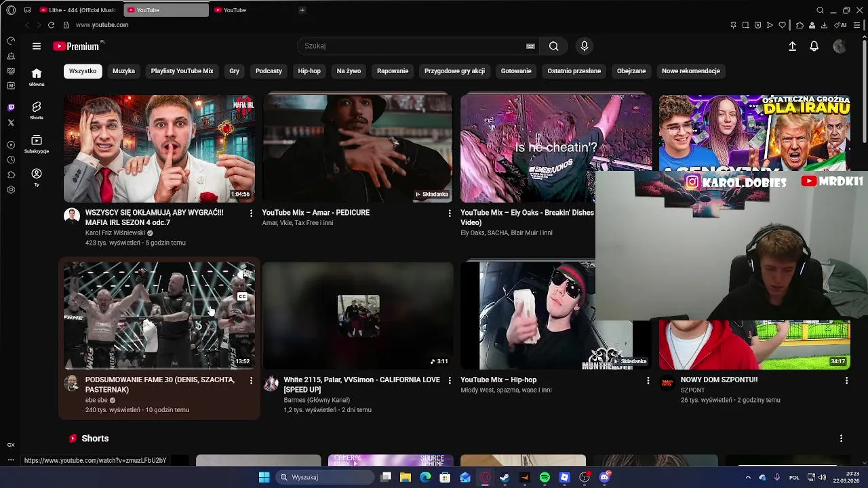The image size is (868, 488).
Task: Select the Playlisty YouTube Mix chip
Action: pyautogui.click(x=182, y=71)
